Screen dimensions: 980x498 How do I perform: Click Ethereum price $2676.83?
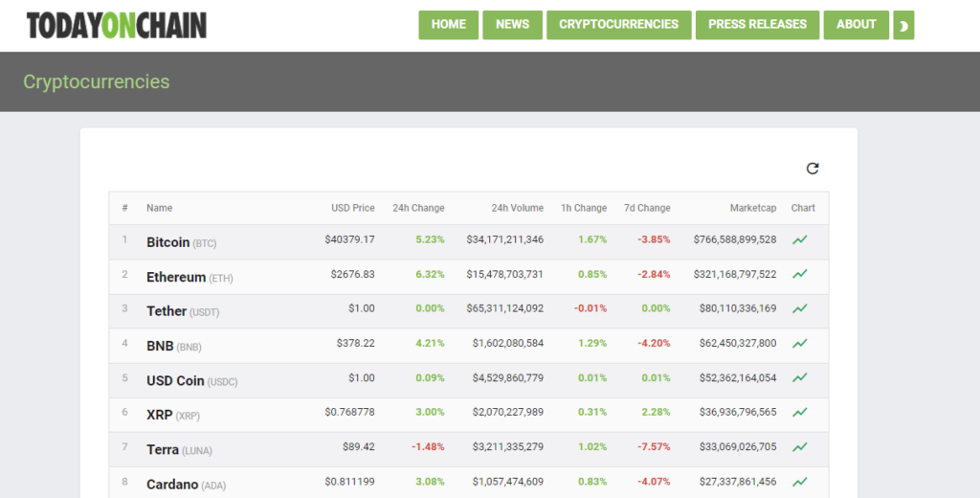(352, 274)
